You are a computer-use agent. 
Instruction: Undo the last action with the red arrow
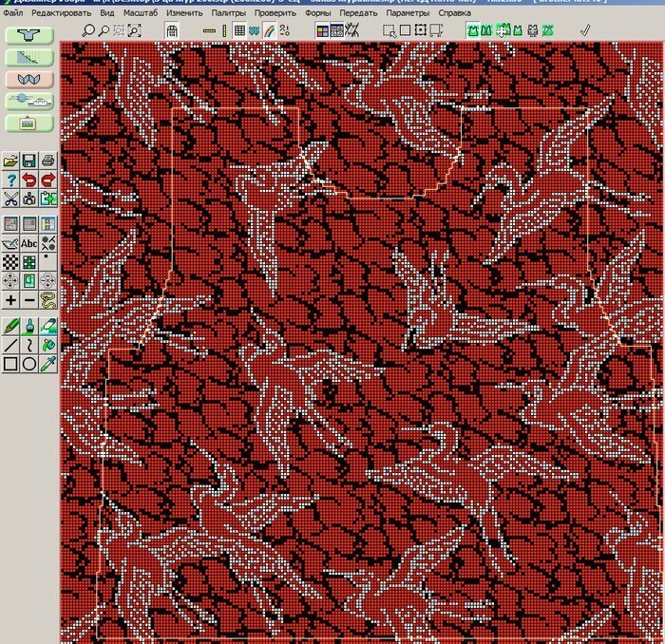point(29,180)
